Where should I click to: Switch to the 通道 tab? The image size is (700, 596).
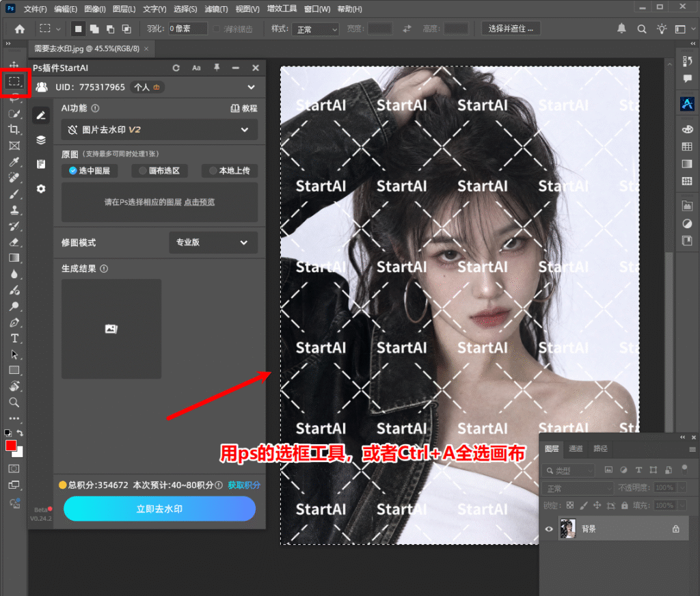(x=576, y=448)
